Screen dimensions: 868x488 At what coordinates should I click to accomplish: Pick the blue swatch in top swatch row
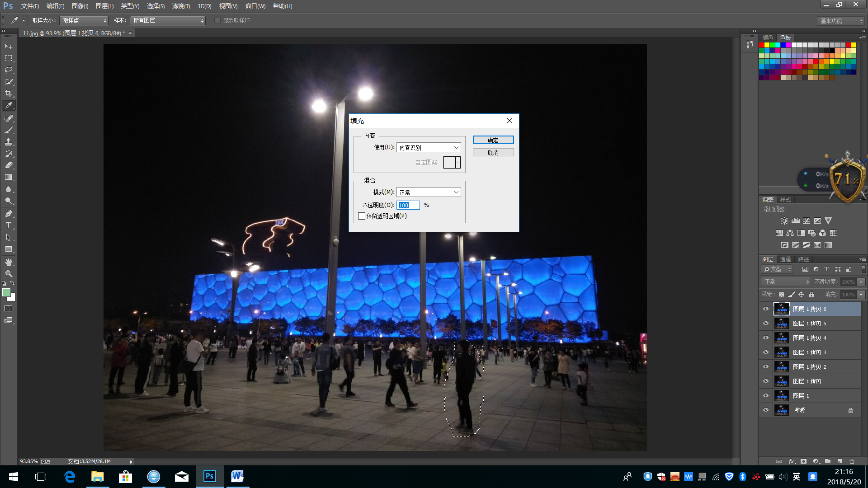(x=783, y=45)
